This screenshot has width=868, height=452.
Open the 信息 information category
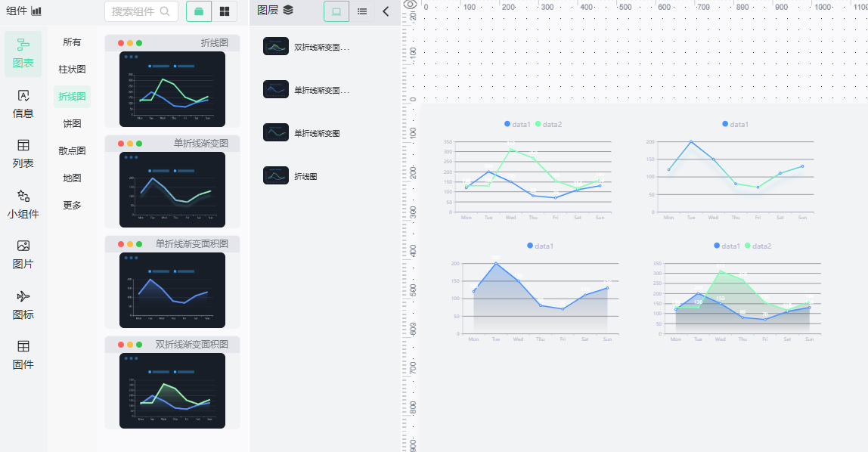click(x=23, y=104)
